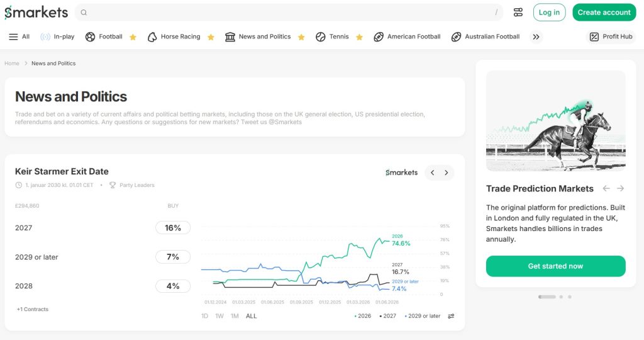Click the Create account button
Screen dimensions: 644x340
click(604, 13)
